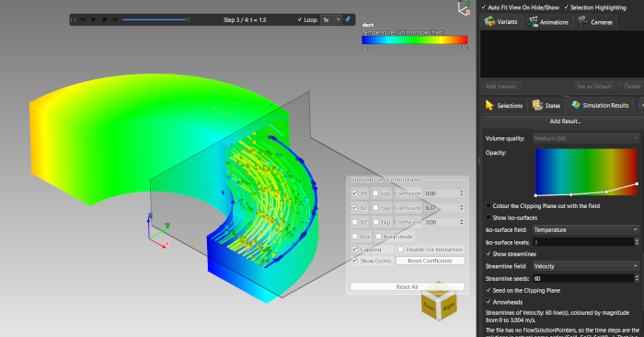Click the Selections arrow icon
The width and height of the screenshot is (644, 337).
click(x=489, y=106)
